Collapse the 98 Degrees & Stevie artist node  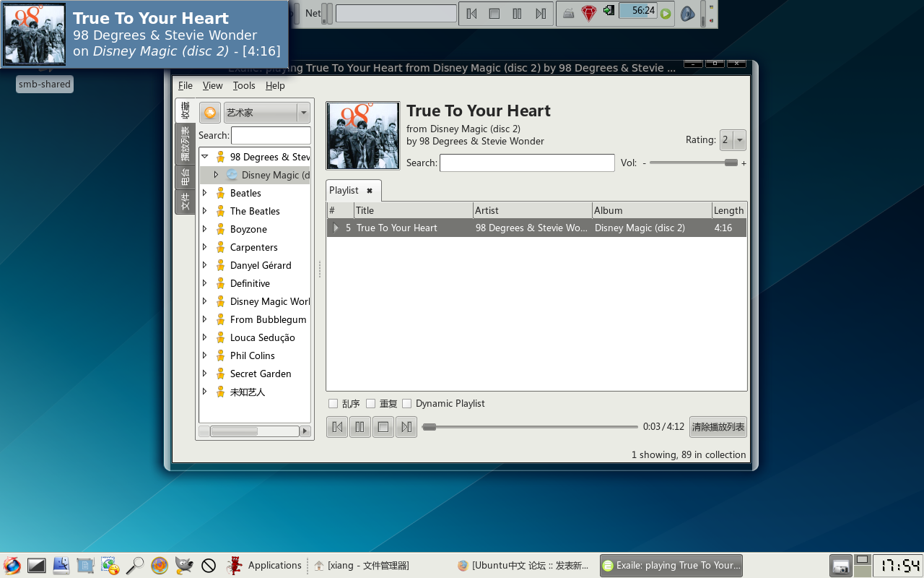coord(205,157)
